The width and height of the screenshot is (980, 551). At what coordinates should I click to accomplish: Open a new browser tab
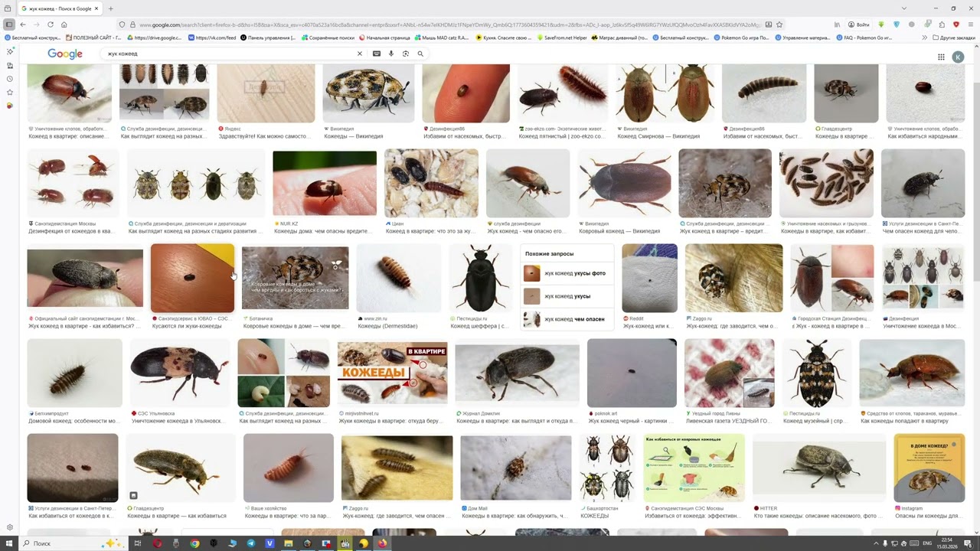tap(111, 8)
